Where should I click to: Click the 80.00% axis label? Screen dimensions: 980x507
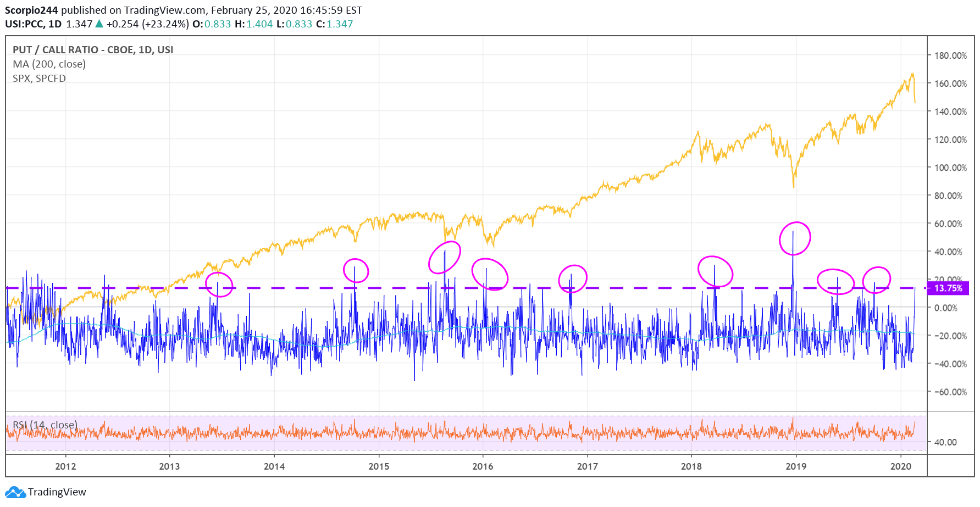coord(948,196)
